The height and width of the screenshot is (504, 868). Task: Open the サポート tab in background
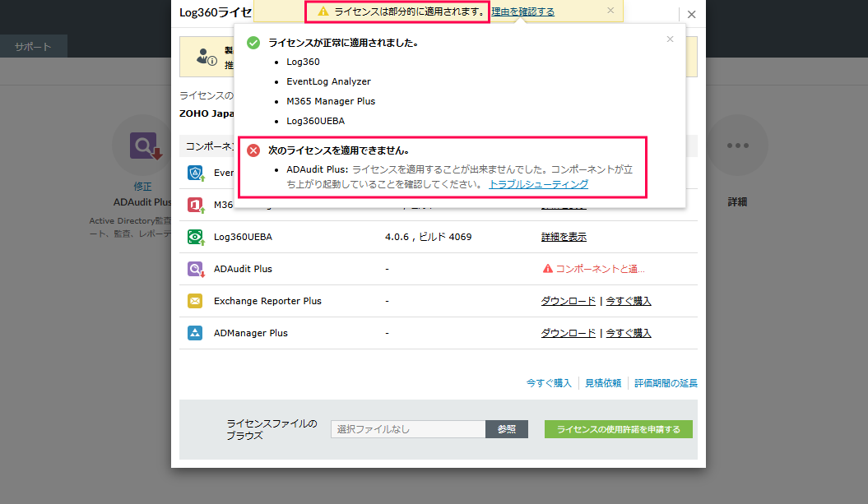33,47
